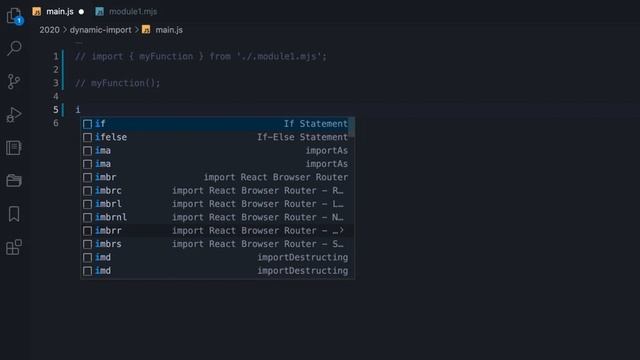Choose the 'if' If Statement suggestion
Image resolution: width=640 pixels, height=360 pixels.
[218, 124]
